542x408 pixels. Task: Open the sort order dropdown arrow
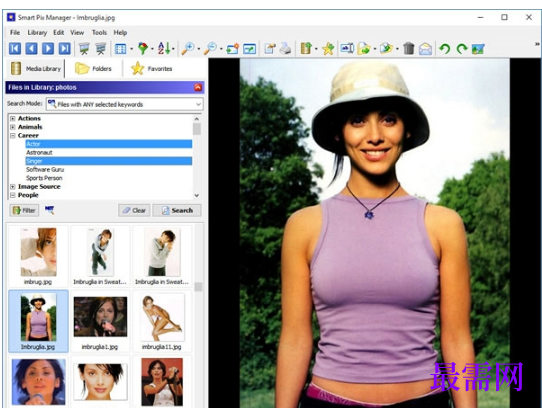173,49
